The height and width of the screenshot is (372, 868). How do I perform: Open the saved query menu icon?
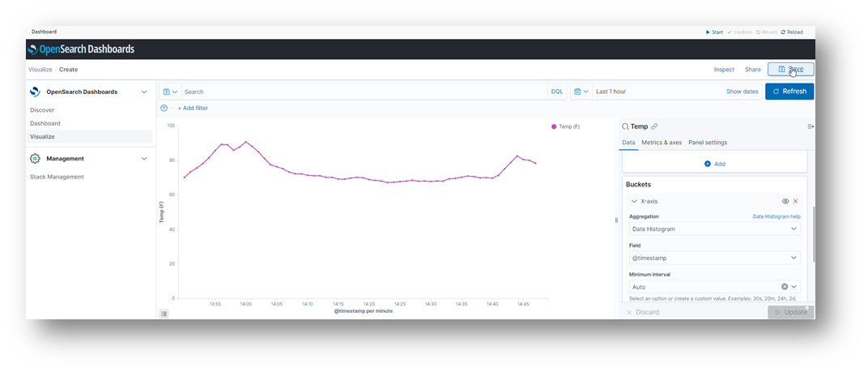point(170,92)
